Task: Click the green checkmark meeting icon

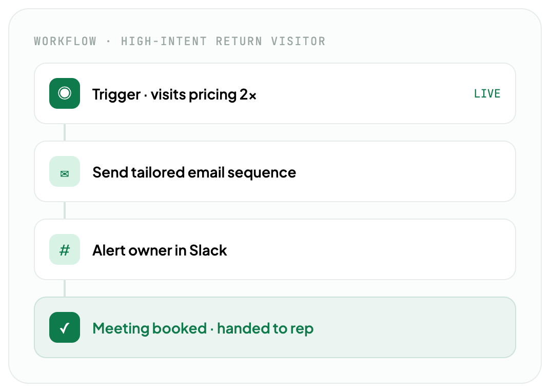Action: click(65, 327)
